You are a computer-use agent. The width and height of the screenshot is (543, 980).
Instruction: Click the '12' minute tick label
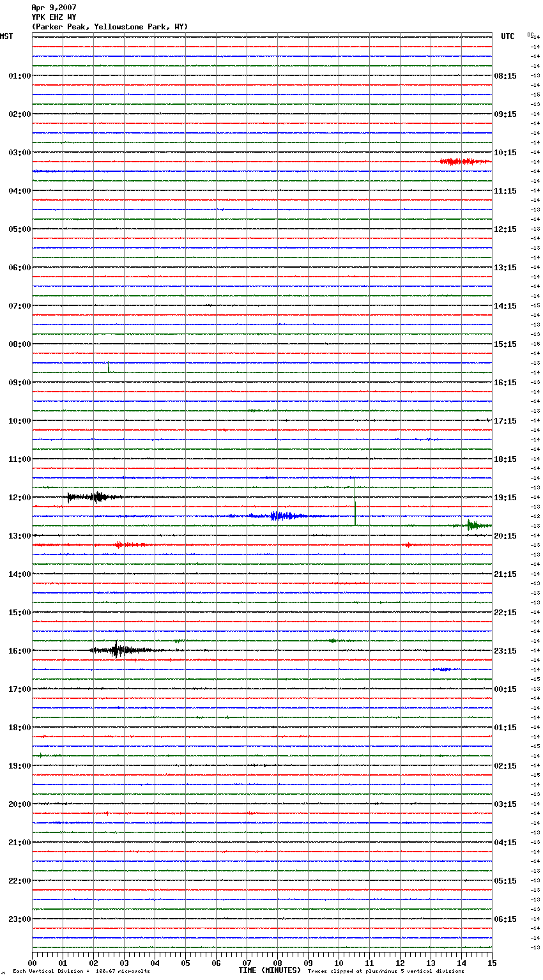click(401, 963)
